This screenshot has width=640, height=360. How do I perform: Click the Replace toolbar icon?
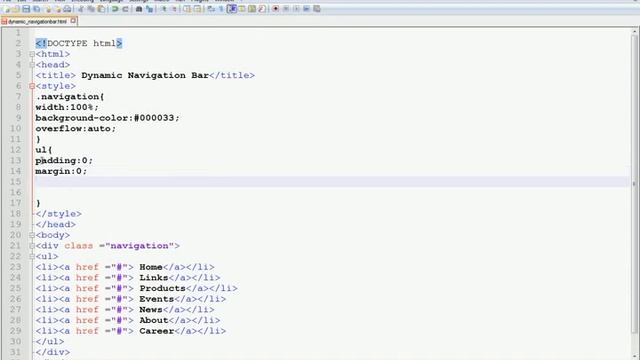coord(149,9)
